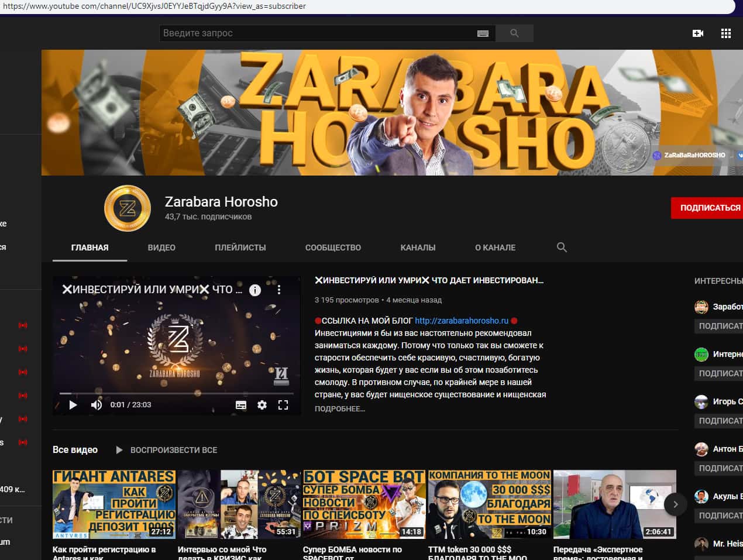Click the create video camera icon
Image resolution: width=743 pixels, height=560 pixels.
point(697,33)
